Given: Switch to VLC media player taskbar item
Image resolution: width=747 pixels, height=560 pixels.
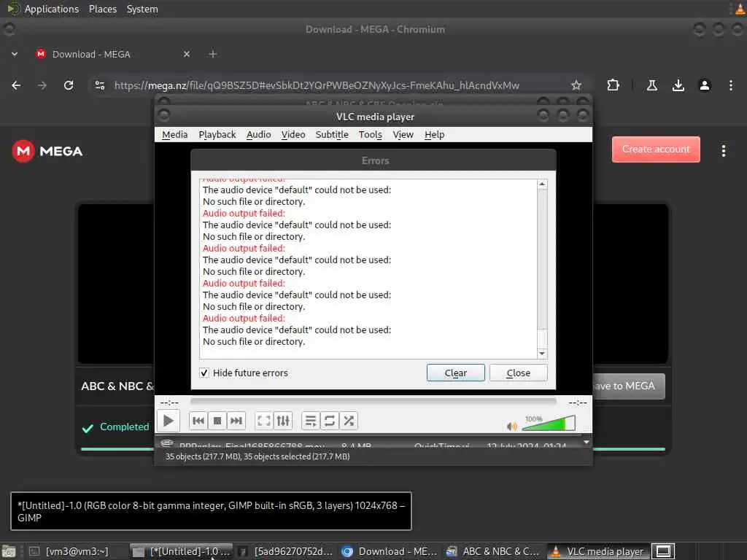Looking at the screenshot, I should click(597, 551).
